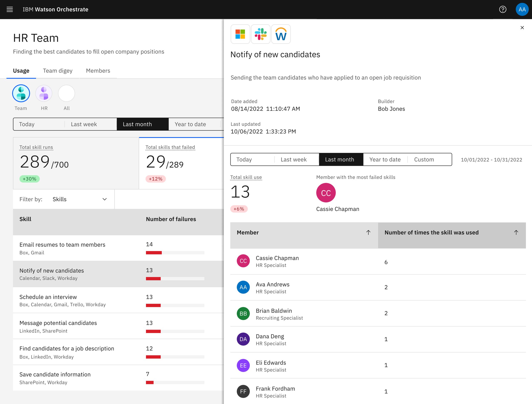Open the Filter by Skills dropdown
Image resolution: width=532 pixels, height=404 pixels.
[64, 199]
